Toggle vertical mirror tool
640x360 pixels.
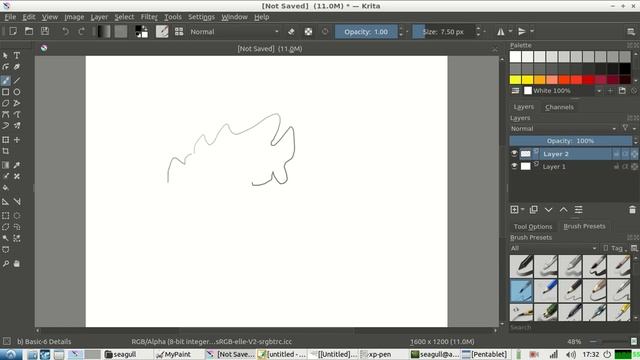coord(522,31)
